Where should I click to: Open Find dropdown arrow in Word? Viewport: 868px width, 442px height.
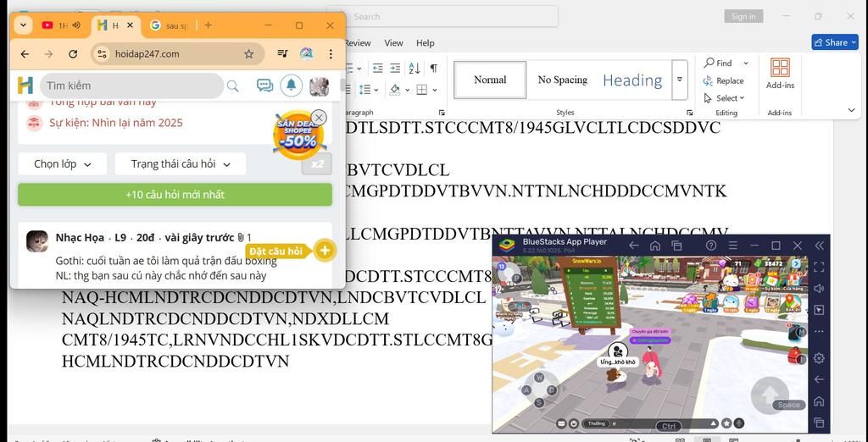tap(746, 63)
